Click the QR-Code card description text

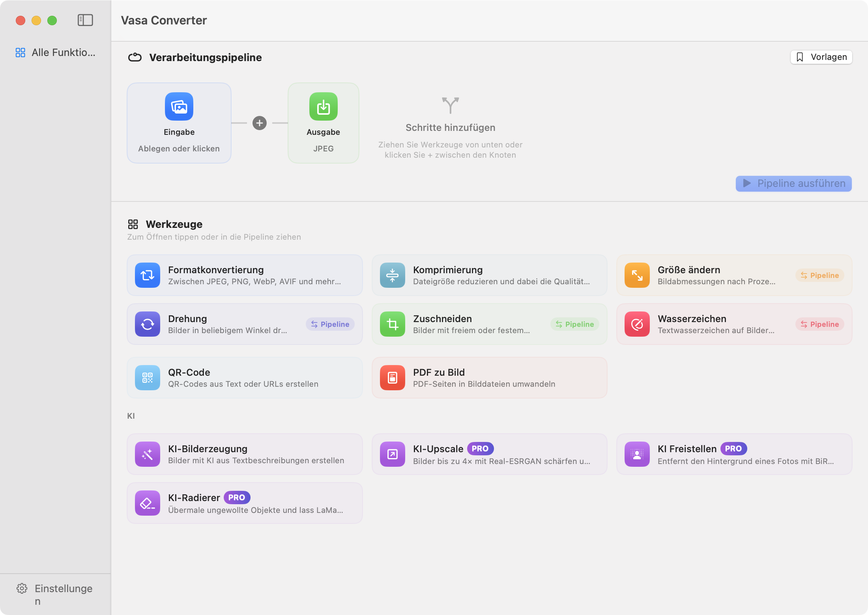(243, 384)
